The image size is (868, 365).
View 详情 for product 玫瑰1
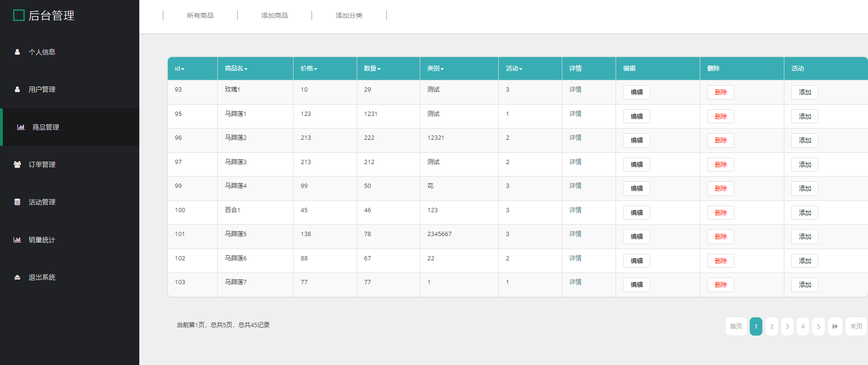click(575, 89)
